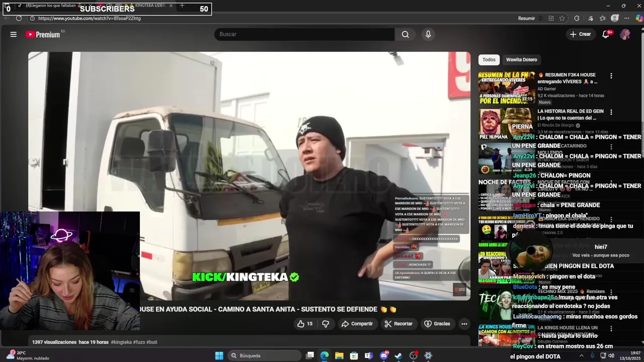
Task: Open the browser favorites list icon
Action: 602,18
